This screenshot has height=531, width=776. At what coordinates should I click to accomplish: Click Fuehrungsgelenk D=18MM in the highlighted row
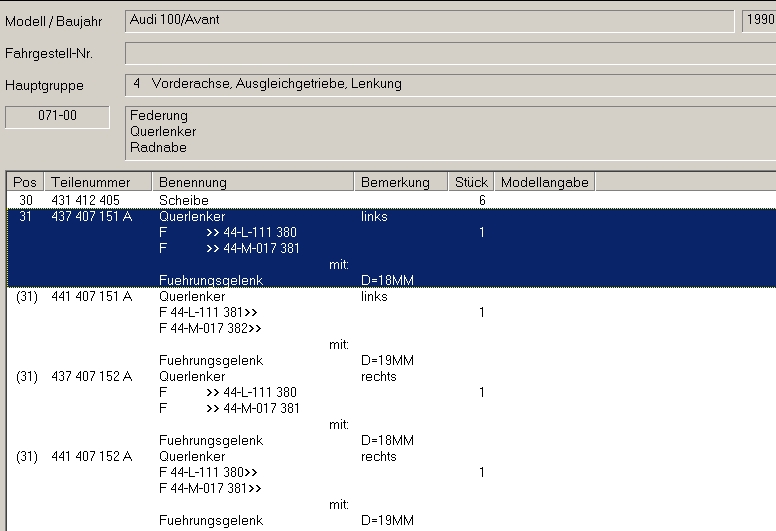pos(210,281)
